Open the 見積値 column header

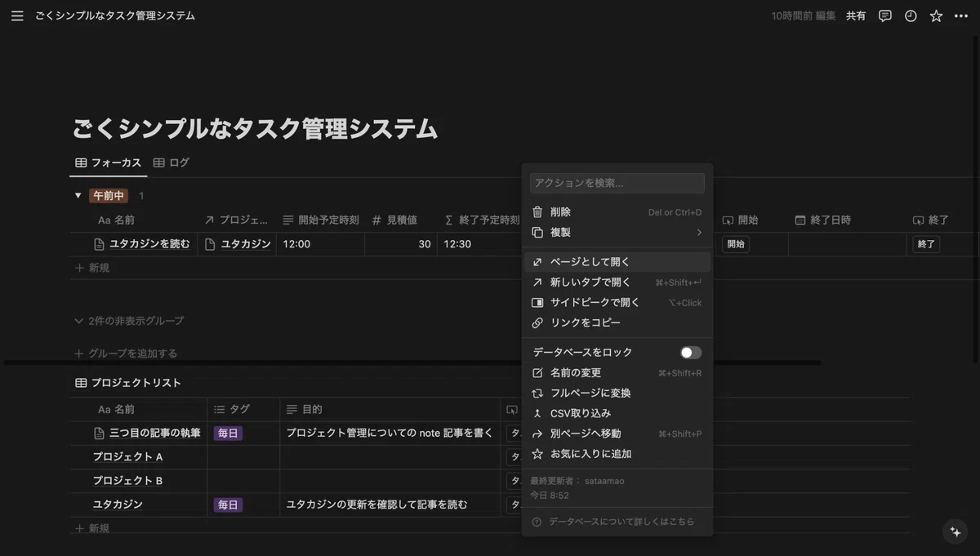pyautogui.click(x=394, y=220)
